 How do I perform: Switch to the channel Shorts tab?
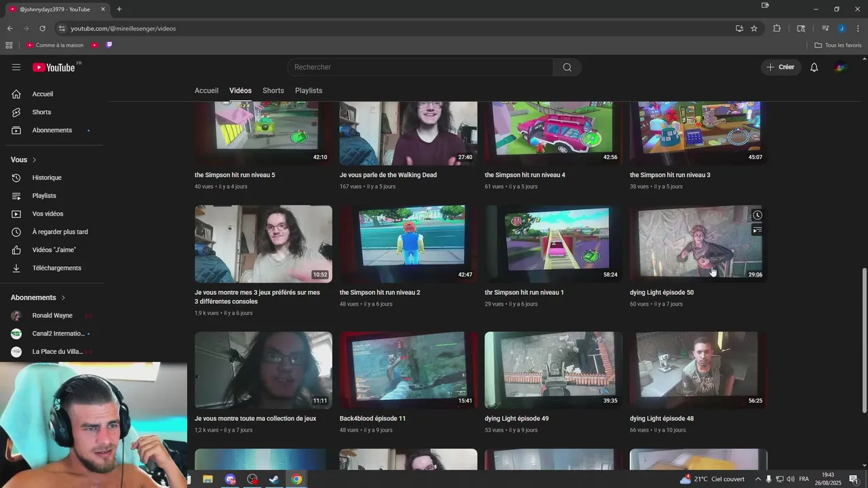coord(273,90)
